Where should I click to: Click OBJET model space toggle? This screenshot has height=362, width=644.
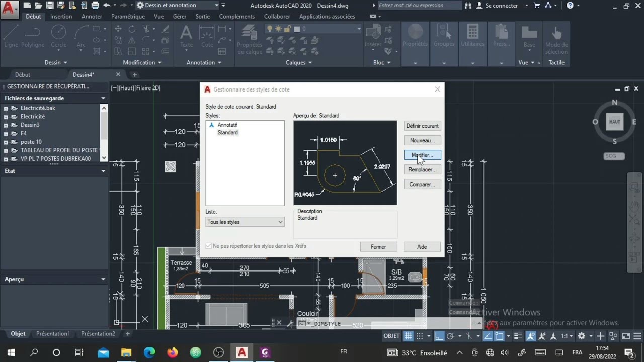[391, 336]
